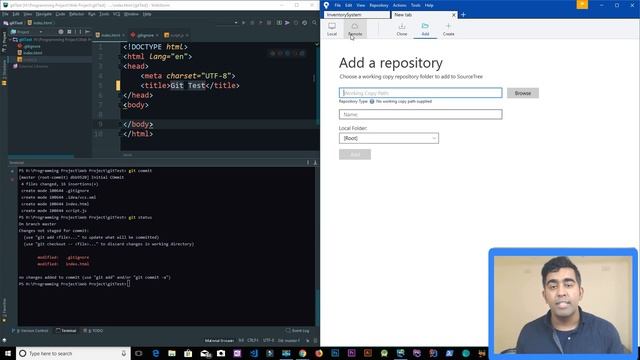Open Local repositories view in SourceTree
The width and height of the screenshot is (640, 360).
click(332, 29)
